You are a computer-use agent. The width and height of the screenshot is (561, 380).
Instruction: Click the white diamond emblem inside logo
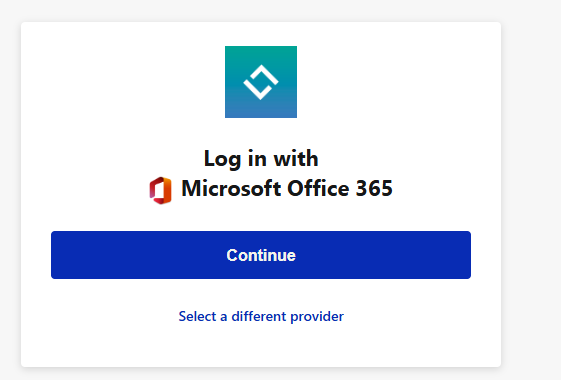point(261,82)
